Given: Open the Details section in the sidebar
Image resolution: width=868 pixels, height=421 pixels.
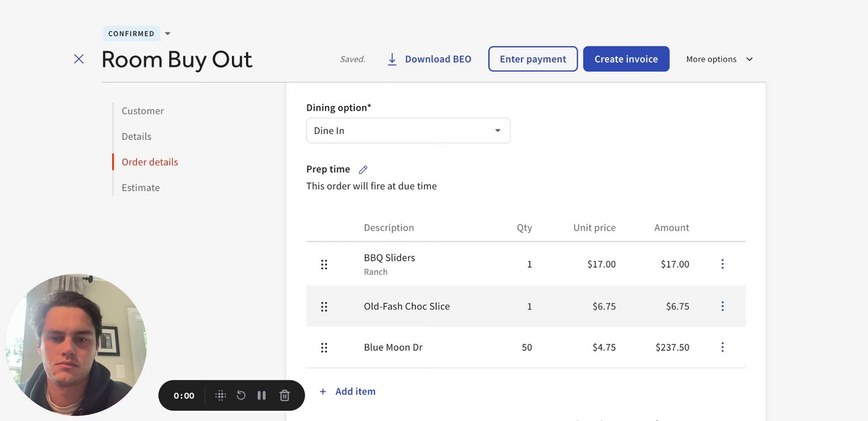Looking at the screenshot, I should click(x=137, y=137).
